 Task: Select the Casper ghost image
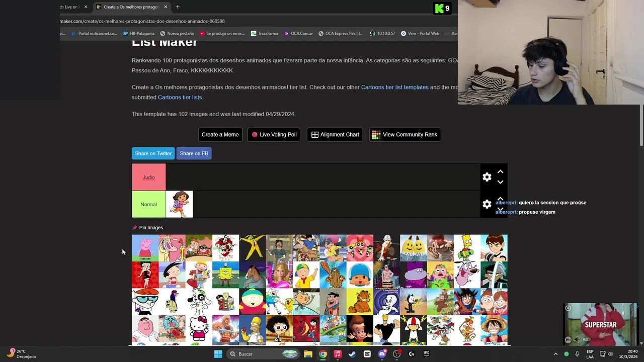[386, 302]
